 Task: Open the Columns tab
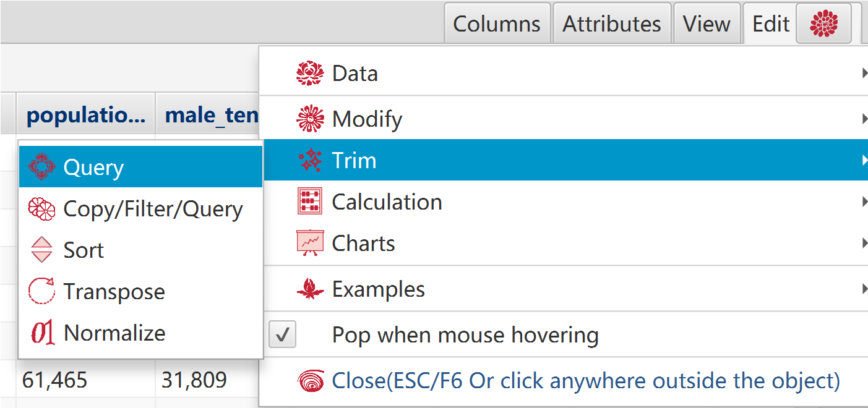497,24
